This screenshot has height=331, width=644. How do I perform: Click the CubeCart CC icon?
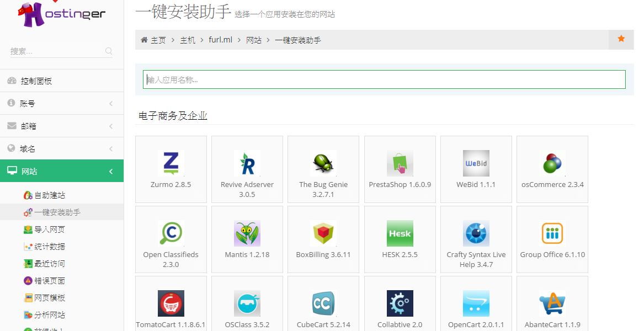[x=323, y=303]
